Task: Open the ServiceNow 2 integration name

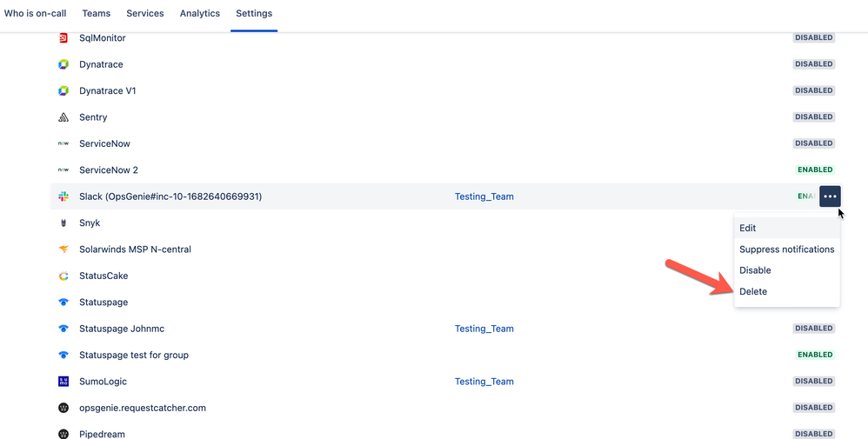Action: pos(109,170)
